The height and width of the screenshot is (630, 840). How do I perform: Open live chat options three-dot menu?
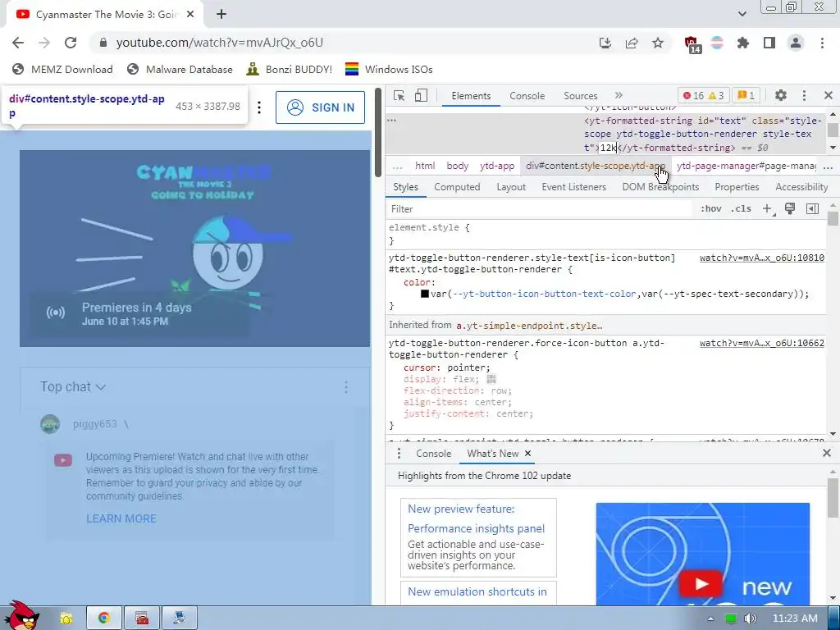[346, 387]
